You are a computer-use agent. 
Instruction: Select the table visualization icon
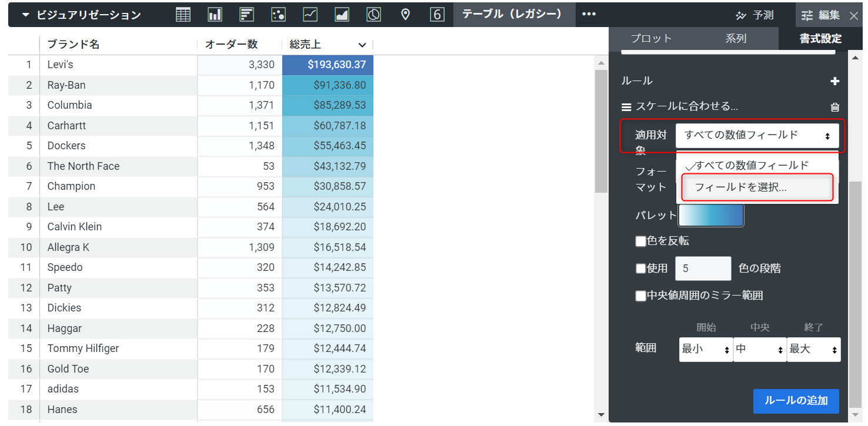[x=183, y=15]
